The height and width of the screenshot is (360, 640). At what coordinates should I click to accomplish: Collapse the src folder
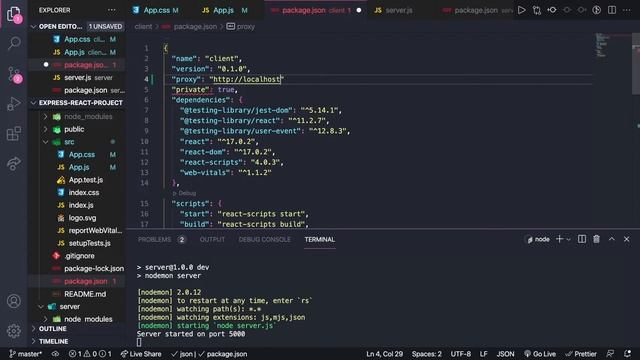pos(45,142)
